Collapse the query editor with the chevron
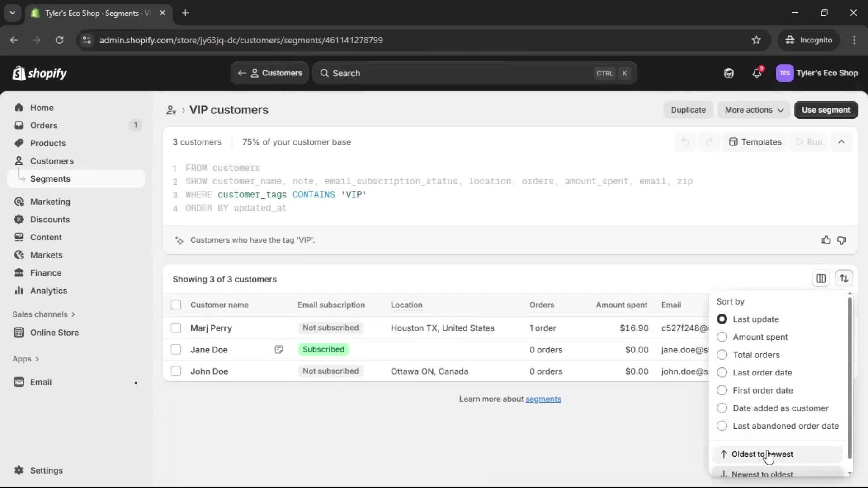The image size is (868, 488). (841, 142)
